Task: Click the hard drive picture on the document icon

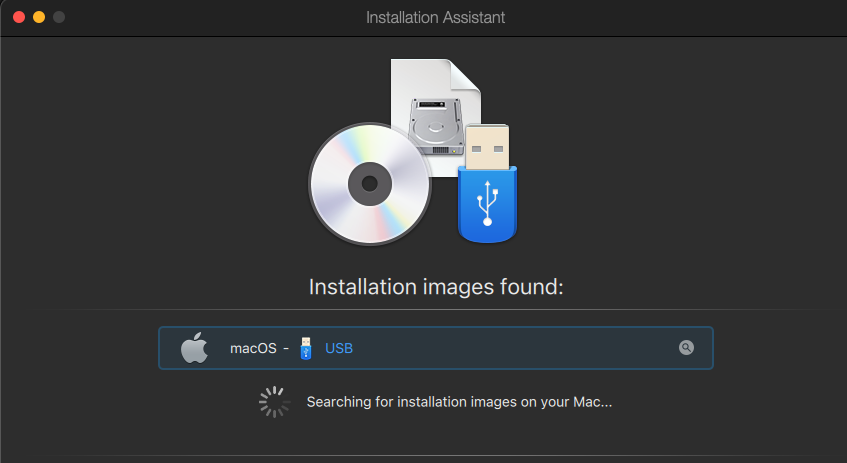Action: click(x=434, y=125)
